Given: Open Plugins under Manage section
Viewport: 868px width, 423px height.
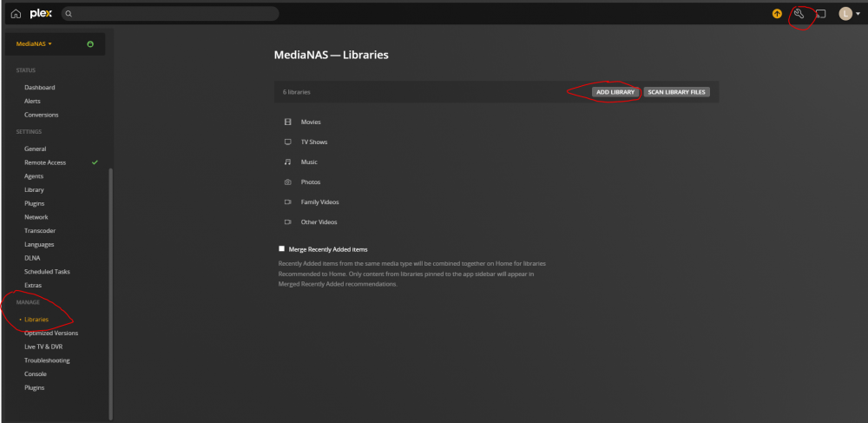Looking at the screenshot, I should [35, 387].
